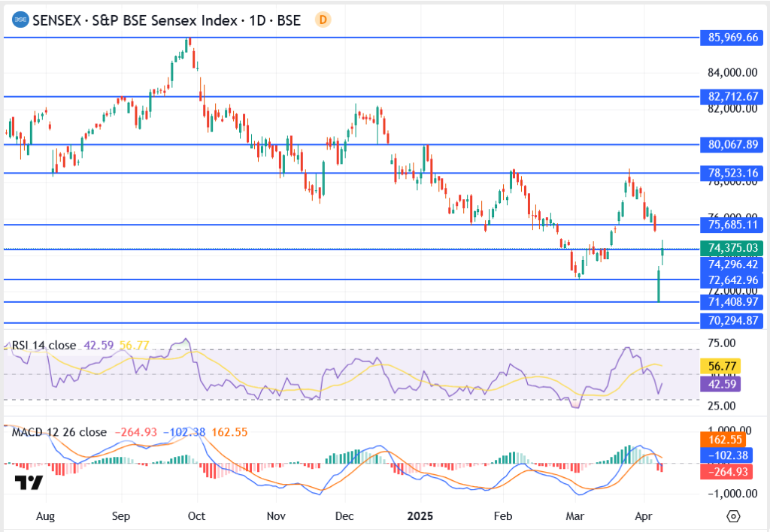Click the green 74,375.03 current price label
This screenshot has height=532, width=770.
coord(732,249)
